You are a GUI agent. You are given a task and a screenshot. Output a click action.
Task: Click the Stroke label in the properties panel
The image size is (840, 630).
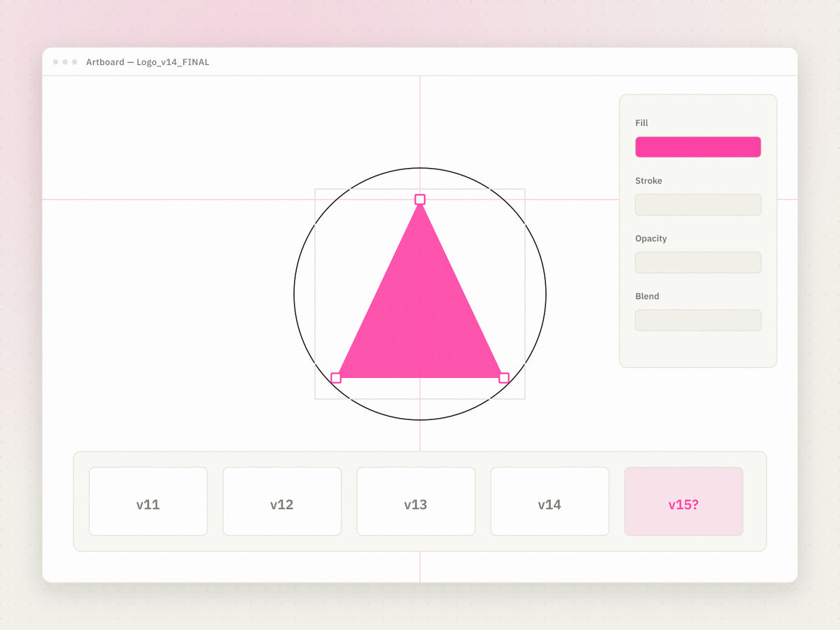click(649, 181)
